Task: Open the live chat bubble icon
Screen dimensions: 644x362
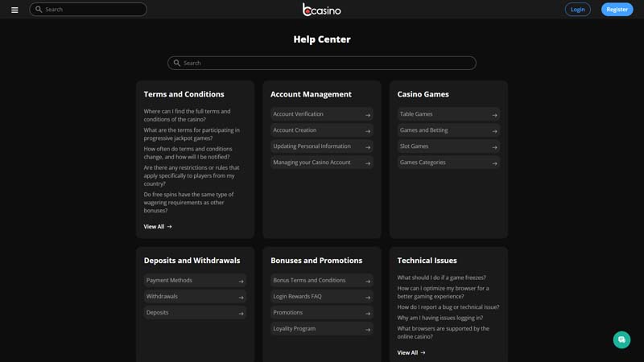Action: click(621, 339)
